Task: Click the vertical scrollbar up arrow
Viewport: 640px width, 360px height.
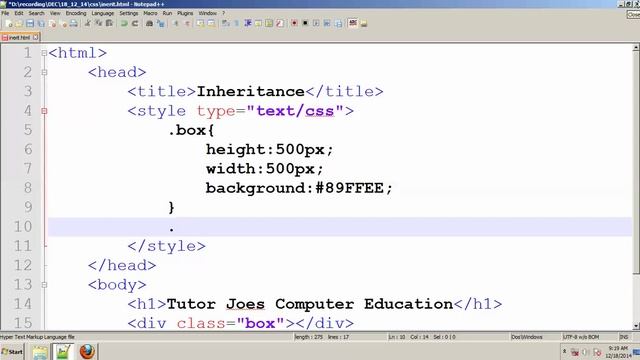Action: (x=636, y=48)
